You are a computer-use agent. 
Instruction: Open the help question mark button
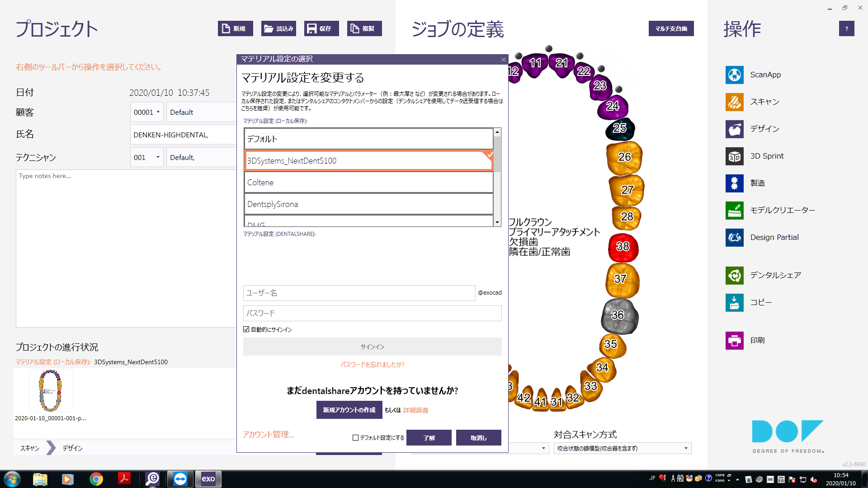pos(846,28)
